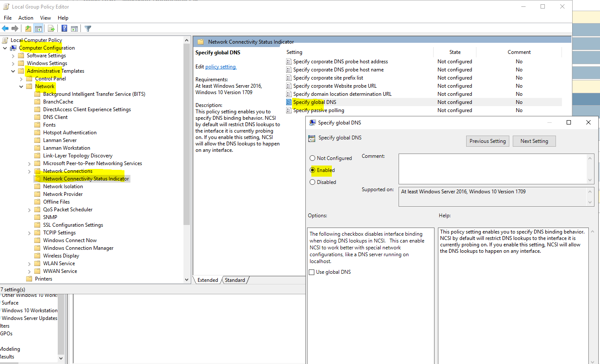
Task: Click the Filter funnel toolbar icon
Action: tap(88, 29)
